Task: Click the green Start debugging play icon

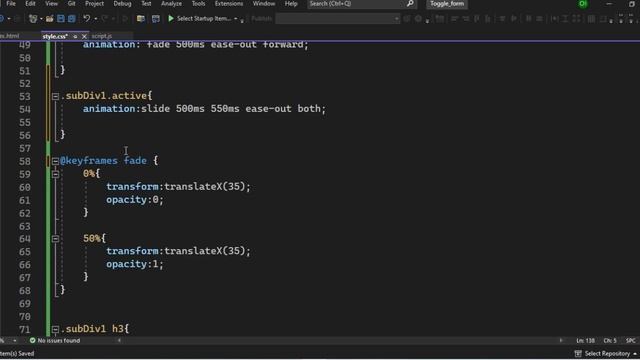Action: pyautogui.click(x=171, y=18)
